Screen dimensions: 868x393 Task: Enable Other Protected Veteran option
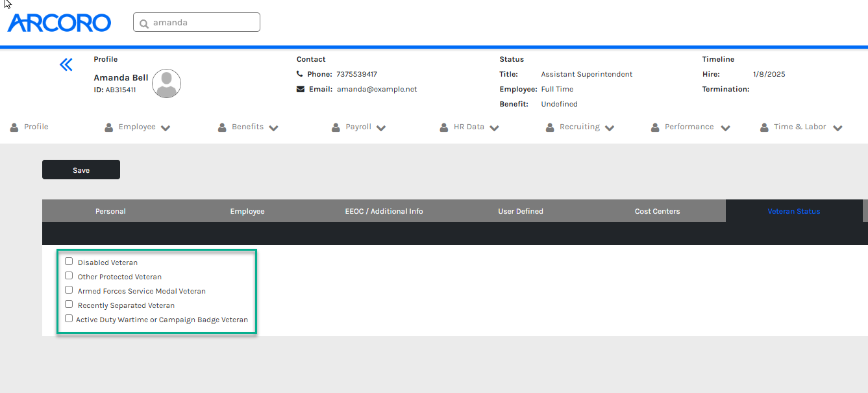69,276
